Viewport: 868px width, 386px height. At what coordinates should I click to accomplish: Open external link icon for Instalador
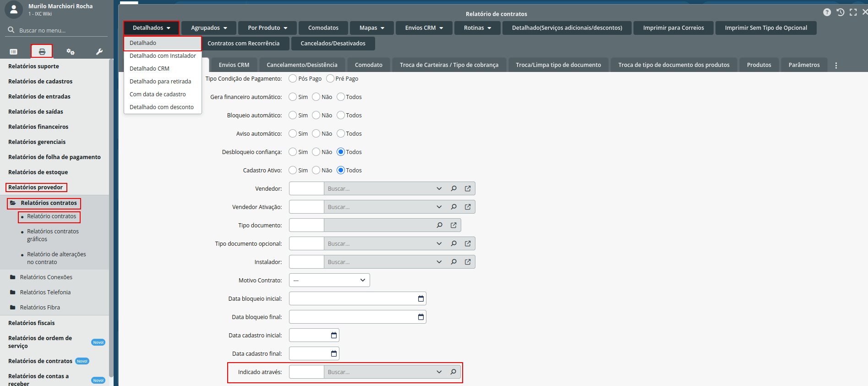(468, 262)
